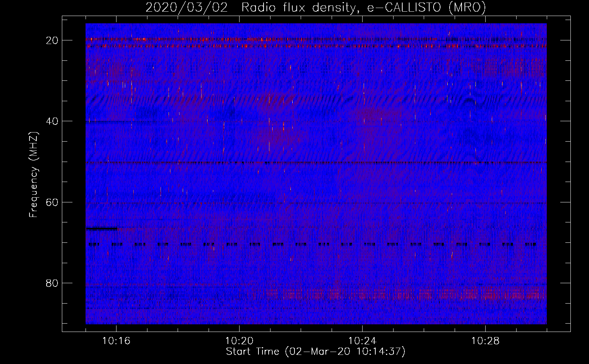Click the solid black bar near 67 MHz
Image resolution: width=589 pixels, height=364 pixels.
point(101,229)
